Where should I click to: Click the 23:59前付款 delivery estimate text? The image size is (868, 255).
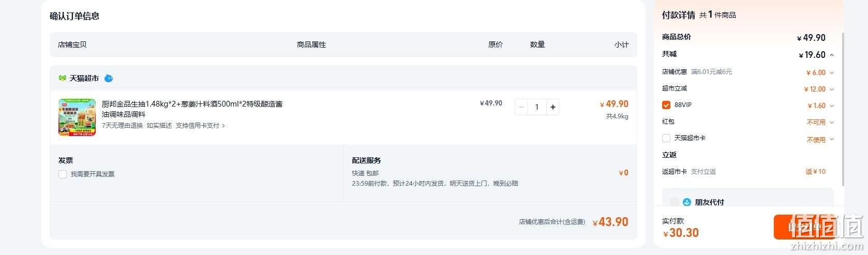(435, 183)
